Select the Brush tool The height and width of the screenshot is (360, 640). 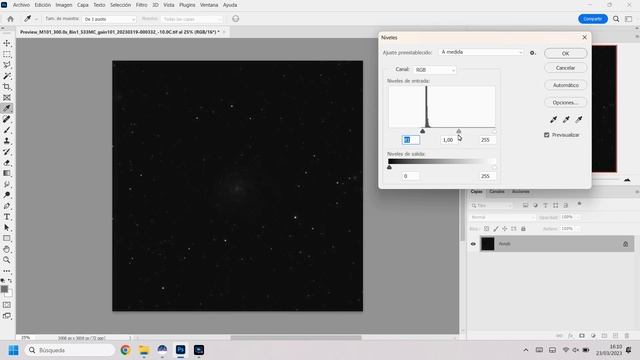coord(7,130)
